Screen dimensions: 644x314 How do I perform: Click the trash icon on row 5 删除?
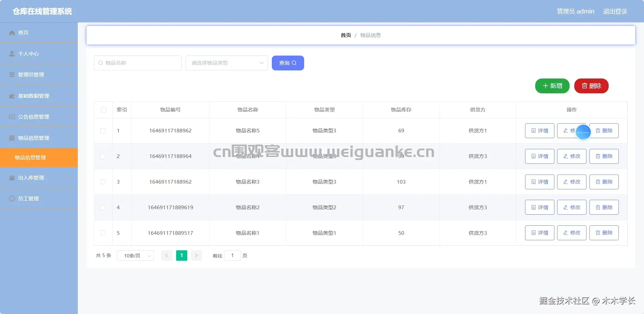coord(598,233)
